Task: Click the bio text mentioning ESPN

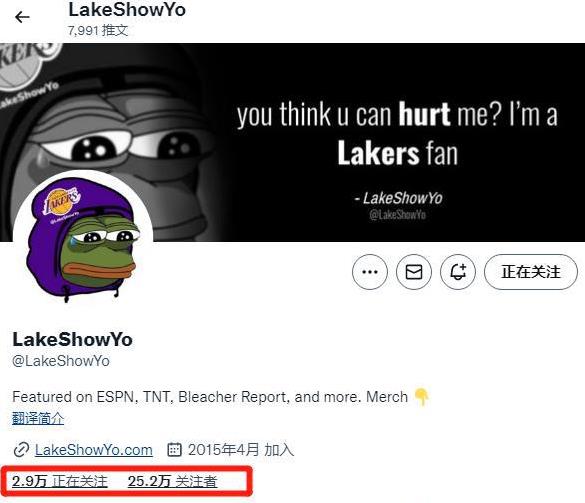Action: 210,397
